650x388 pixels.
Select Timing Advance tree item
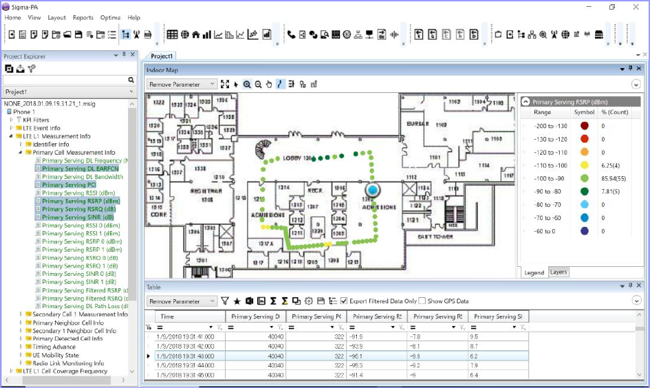tap(54, 347)
